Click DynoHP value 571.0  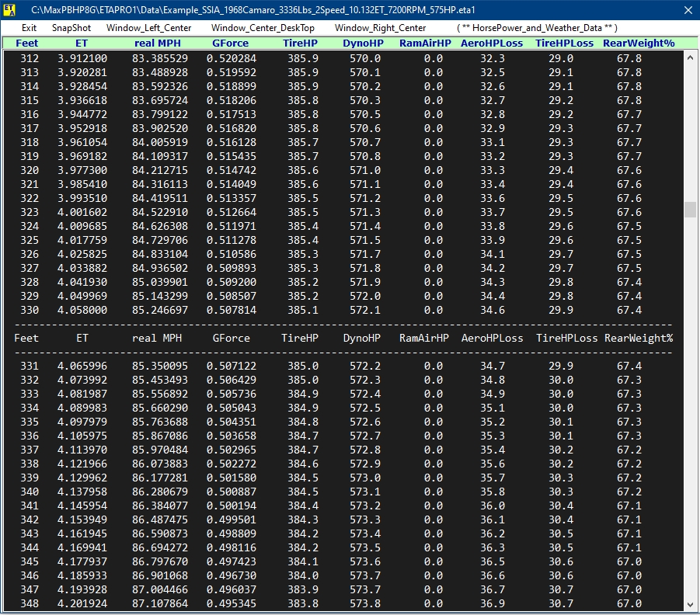[x=365, y=170]
